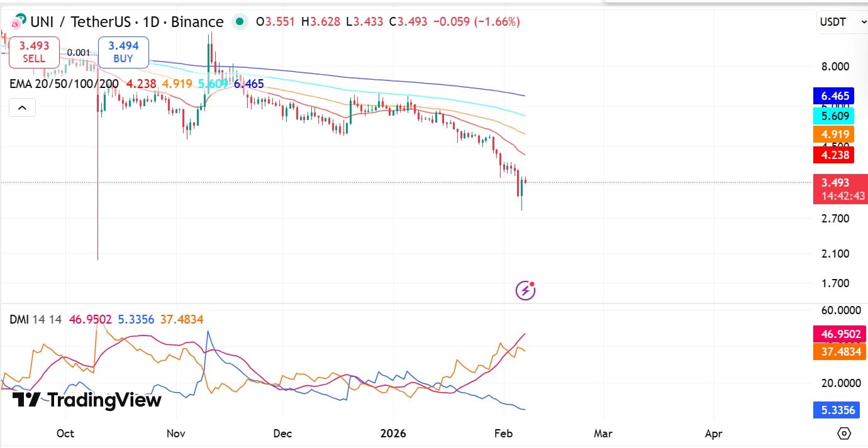This screenshot has width=868, height=448.
Task: Click the Feb marker on time axis
Action: coord(504,434)
